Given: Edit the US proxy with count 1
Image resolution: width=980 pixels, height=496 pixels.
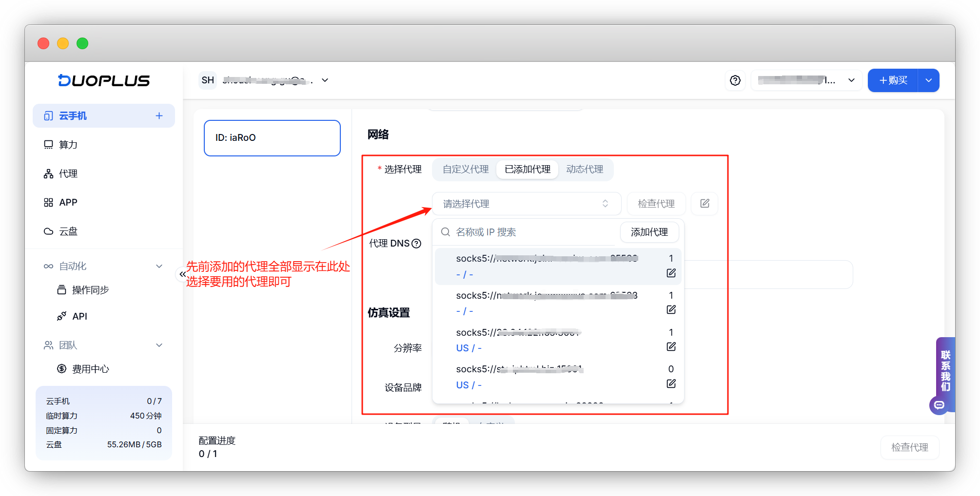Looking at the screenshot, I should 671,346.
